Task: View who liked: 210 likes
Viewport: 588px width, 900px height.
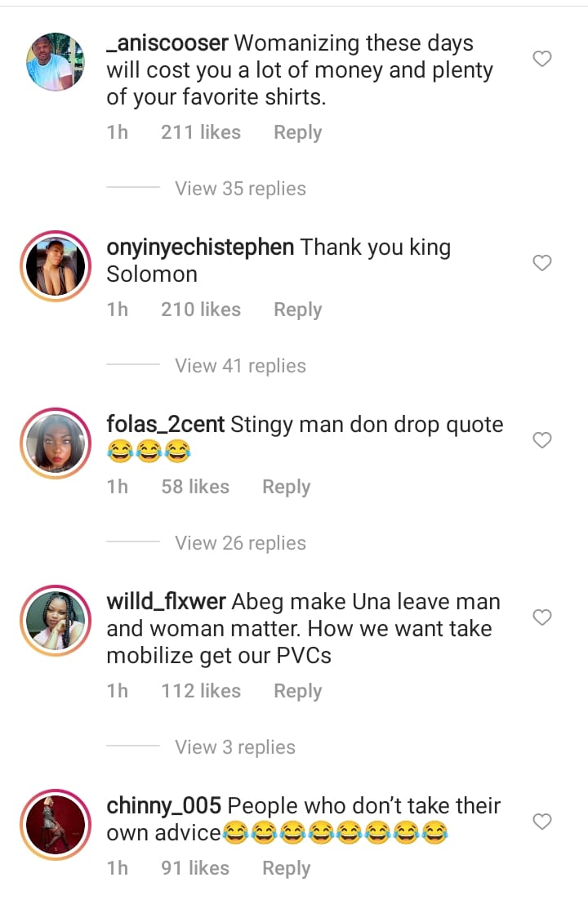Action: (x=201, y=310)
